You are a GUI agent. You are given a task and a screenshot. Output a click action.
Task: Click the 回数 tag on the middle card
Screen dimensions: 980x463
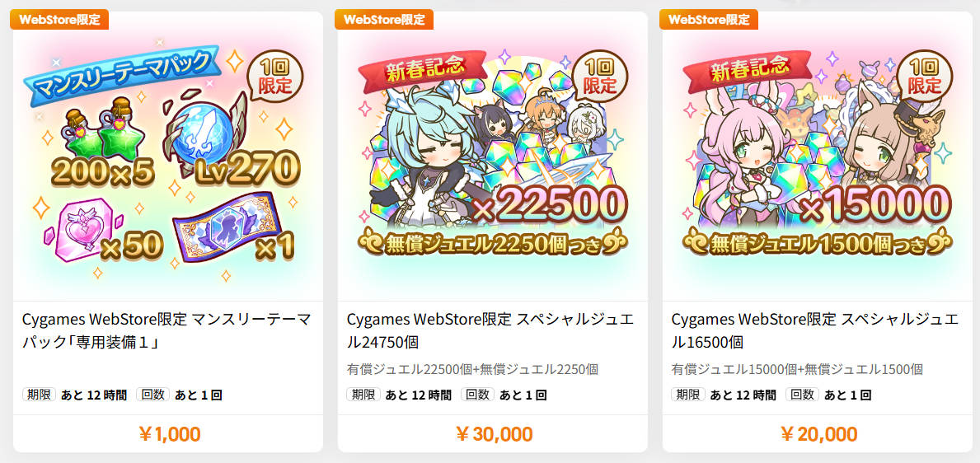tap(477, 395)
